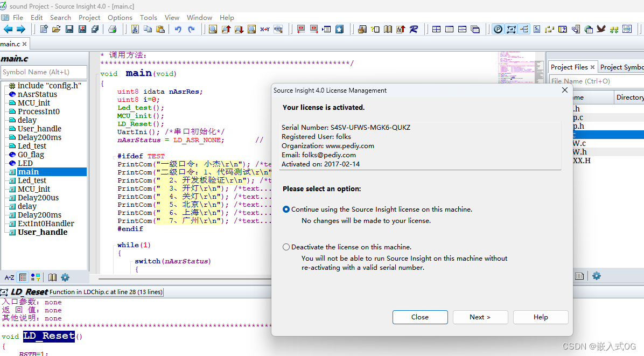Click the Next > button
This screenshot has width=644, height=356.
point(480,317)
